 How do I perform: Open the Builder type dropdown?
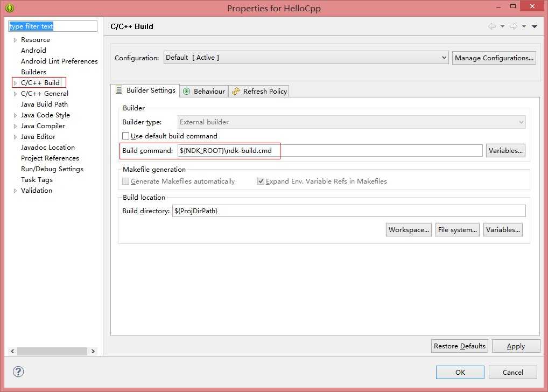point(351,122)
